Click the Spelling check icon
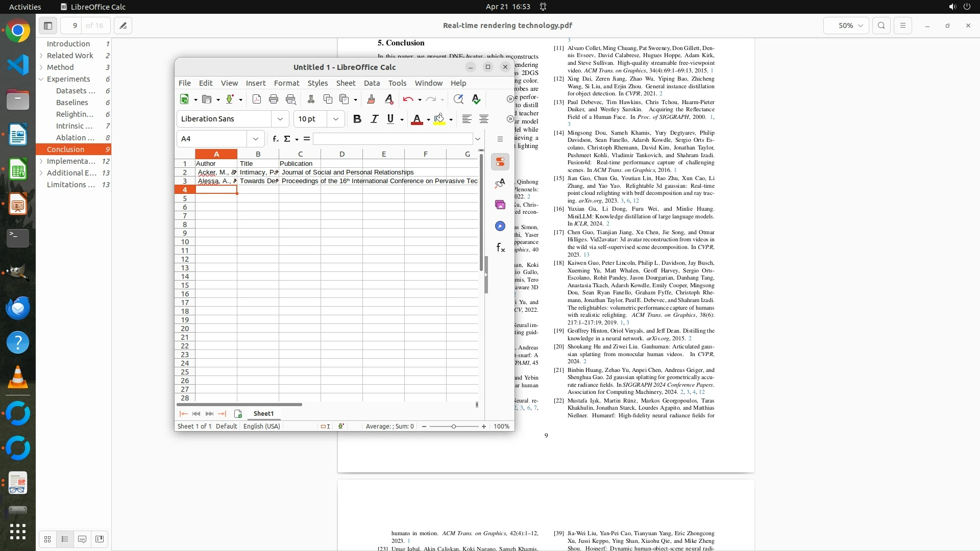 pos(476,99)
